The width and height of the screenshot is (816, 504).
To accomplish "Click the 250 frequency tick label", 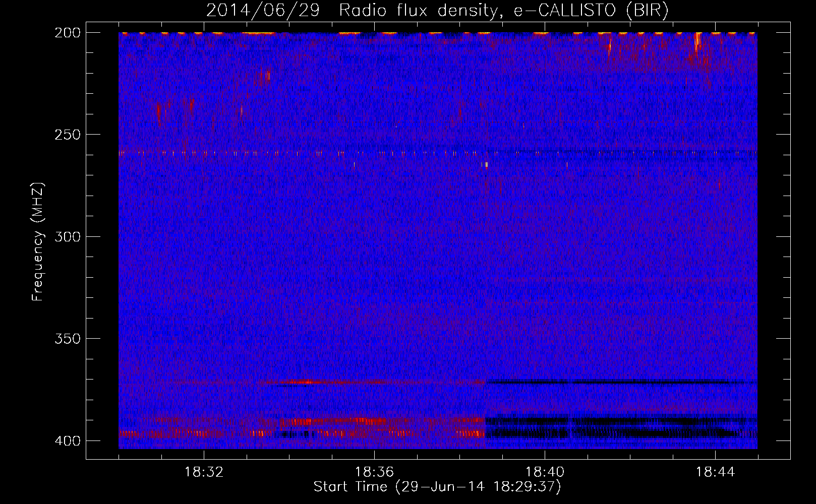I will (67, 135).
